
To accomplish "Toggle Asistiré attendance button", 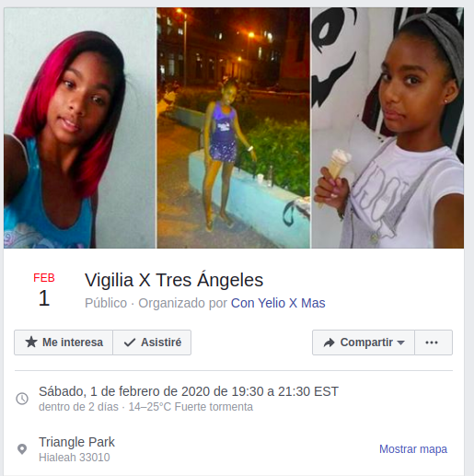I will pyautogui.click(x=152, y=342).
